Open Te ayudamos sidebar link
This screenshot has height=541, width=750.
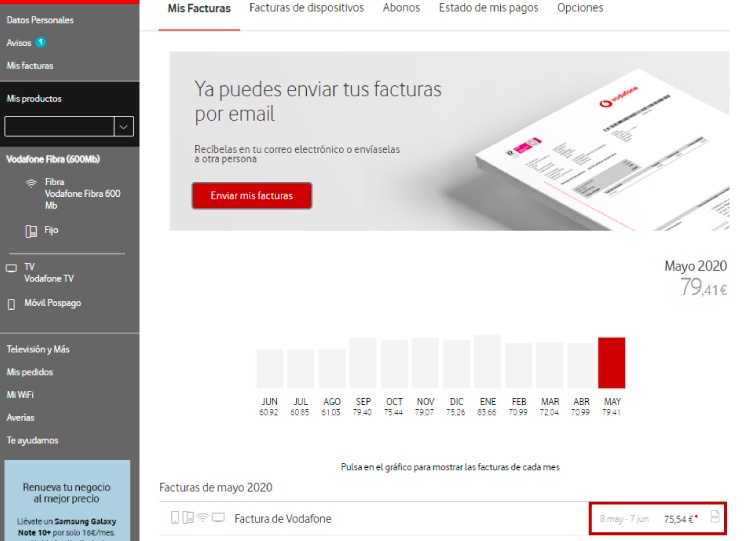coord(33,440)
